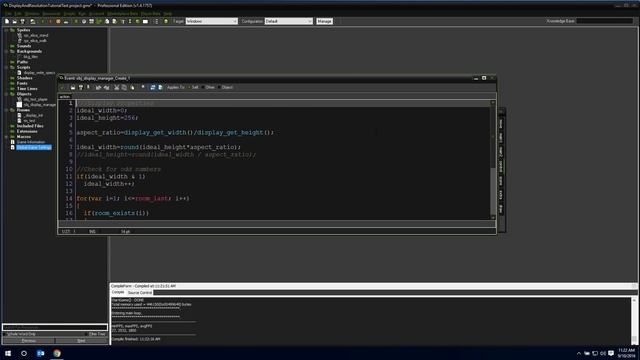
Task: Collapse the Rooms folder in resource tree
Action: (7, 110)
